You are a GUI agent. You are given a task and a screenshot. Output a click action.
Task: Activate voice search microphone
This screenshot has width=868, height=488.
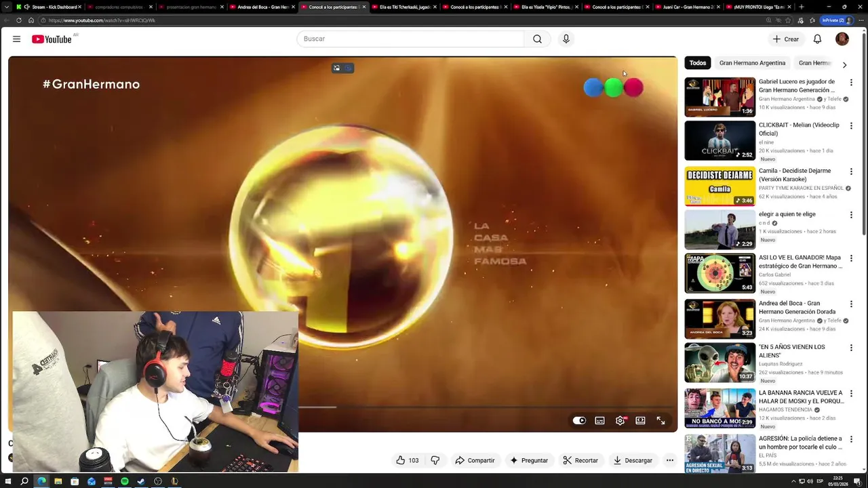tap(566, 39)
